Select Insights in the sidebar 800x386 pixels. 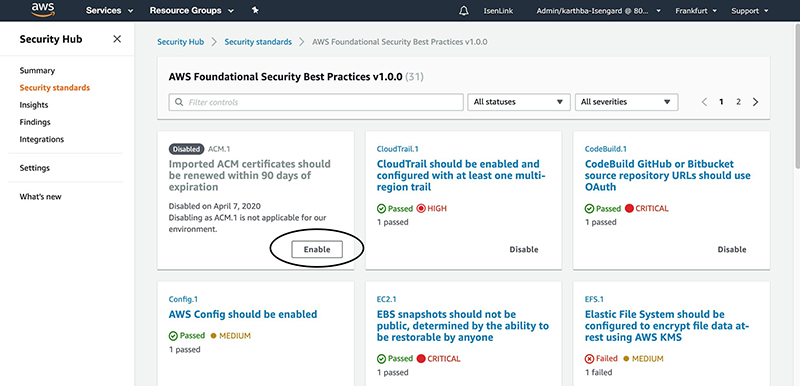click(34, 105)
